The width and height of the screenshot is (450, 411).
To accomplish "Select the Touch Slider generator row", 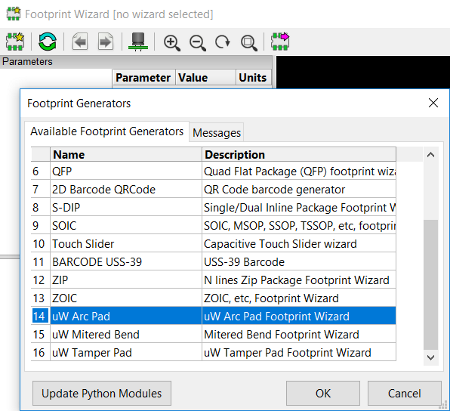I will click(214, 244).
